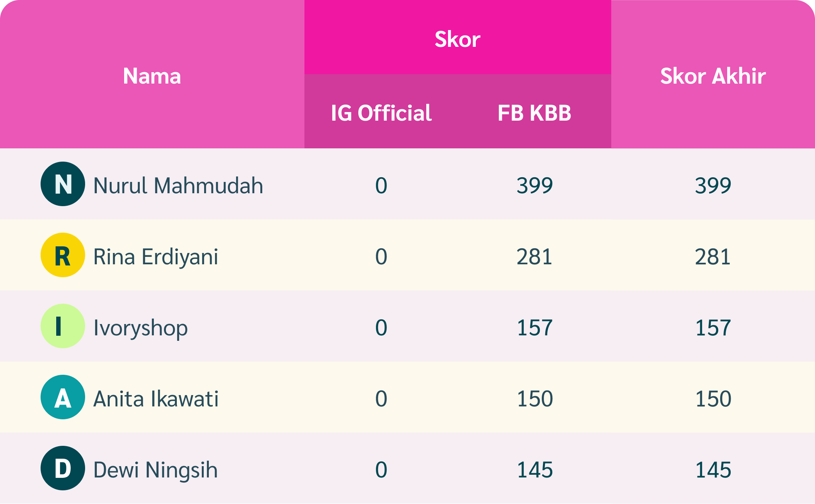Click Anita Ikawati's final score 150
Viewport: 815px width, 504px height.
click(713, 399)
